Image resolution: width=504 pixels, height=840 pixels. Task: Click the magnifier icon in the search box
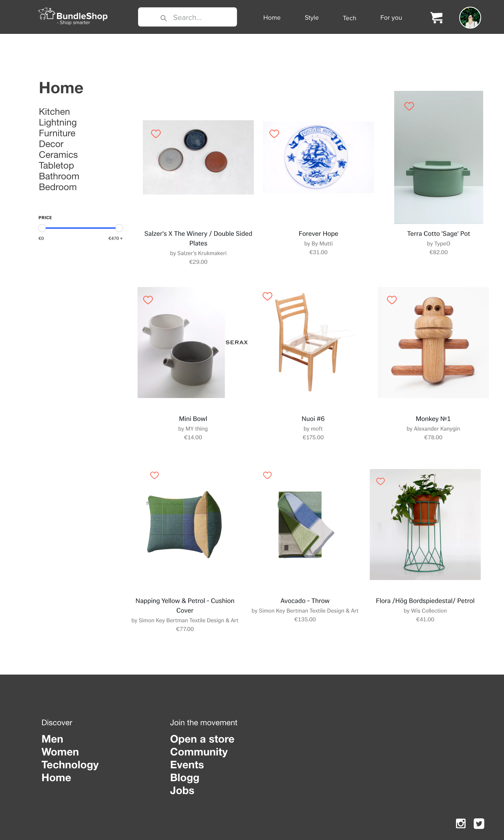coord(163,18)
